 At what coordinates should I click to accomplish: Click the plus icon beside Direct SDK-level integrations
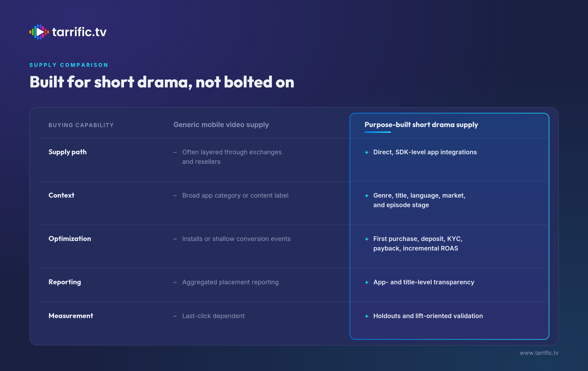[367, 153]
